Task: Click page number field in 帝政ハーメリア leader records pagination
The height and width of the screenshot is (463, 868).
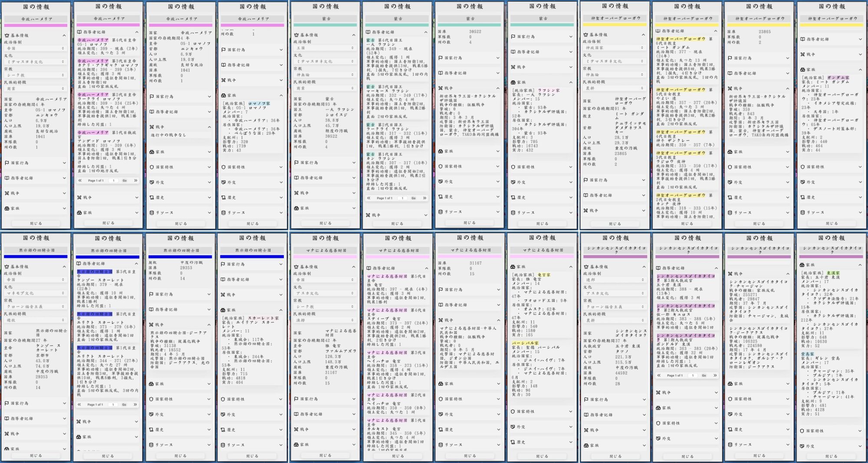Action: [114, 180]
